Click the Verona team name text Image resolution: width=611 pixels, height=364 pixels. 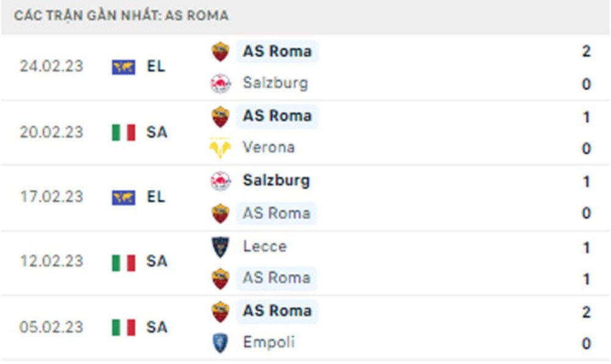[x=269, y=148]
